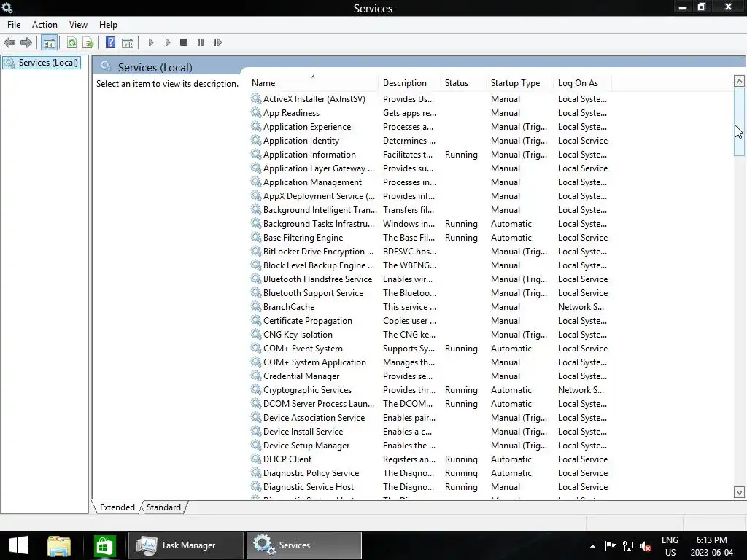747x560 pixels.
Task: Click the Action Center flag tray icon
Action: click(611, 545)
